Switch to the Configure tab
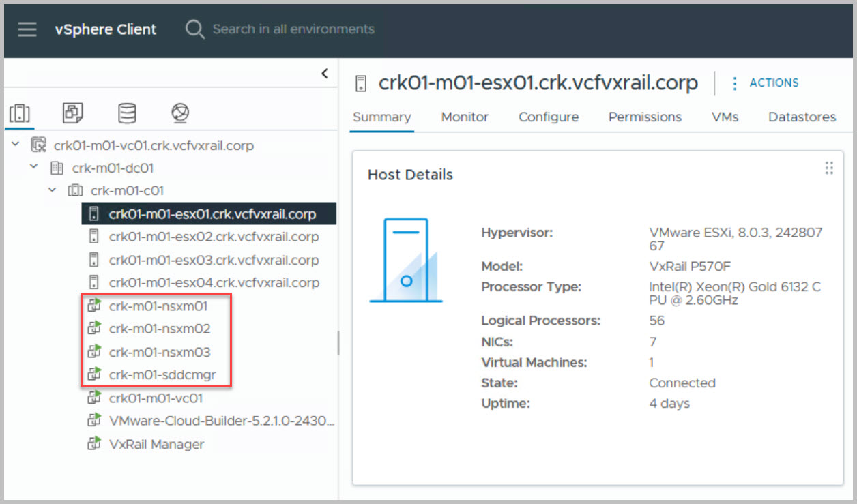 click(x=548, y=117)
